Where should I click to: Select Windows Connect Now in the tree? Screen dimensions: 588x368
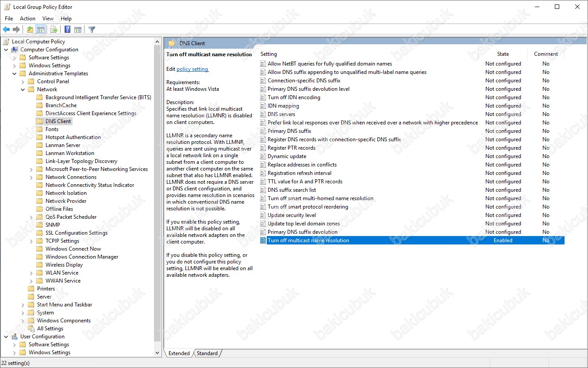(x=73, y=249)
